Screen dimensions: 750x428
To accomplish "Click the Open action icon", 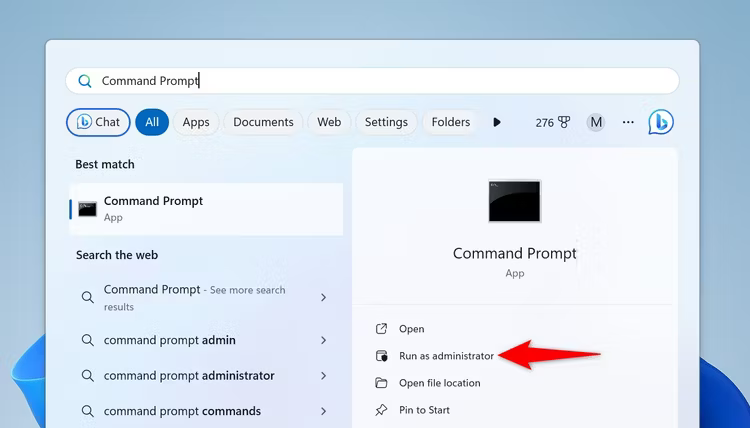I will [381, 329].
